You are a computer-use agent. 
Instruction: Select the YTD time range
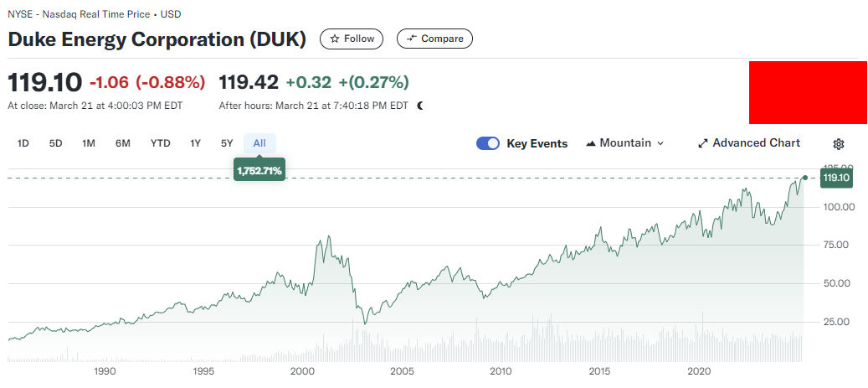click(x=161, y=143)
